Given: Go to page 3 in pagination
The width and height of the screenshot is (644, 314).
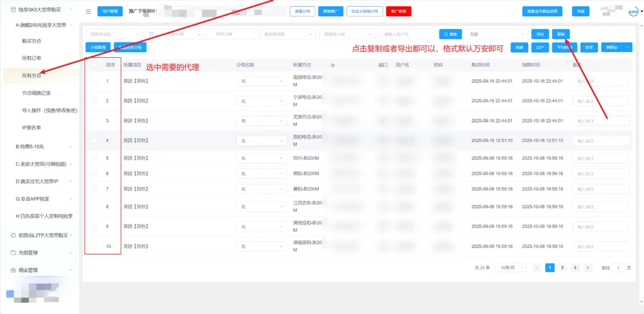Looking at the screenshot, I should 575,267.
